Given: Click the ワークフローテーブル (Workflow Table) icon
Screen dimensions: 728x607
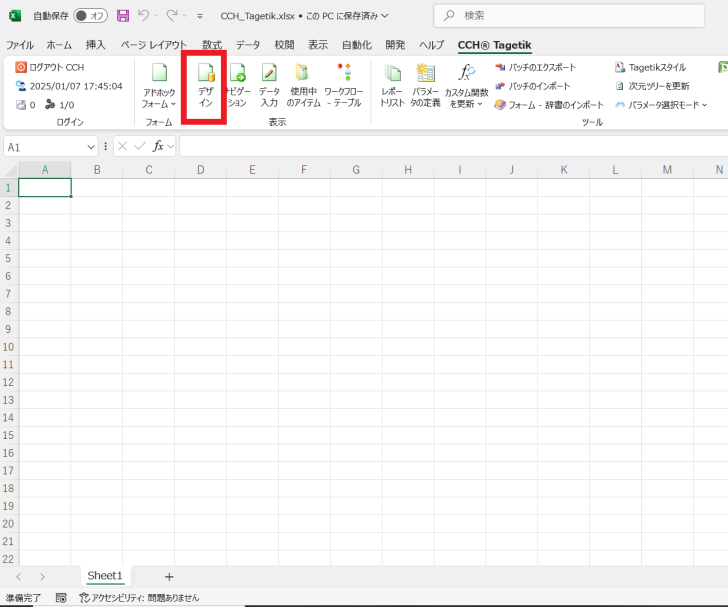Looking at the screenshot, I should point(343,85).
